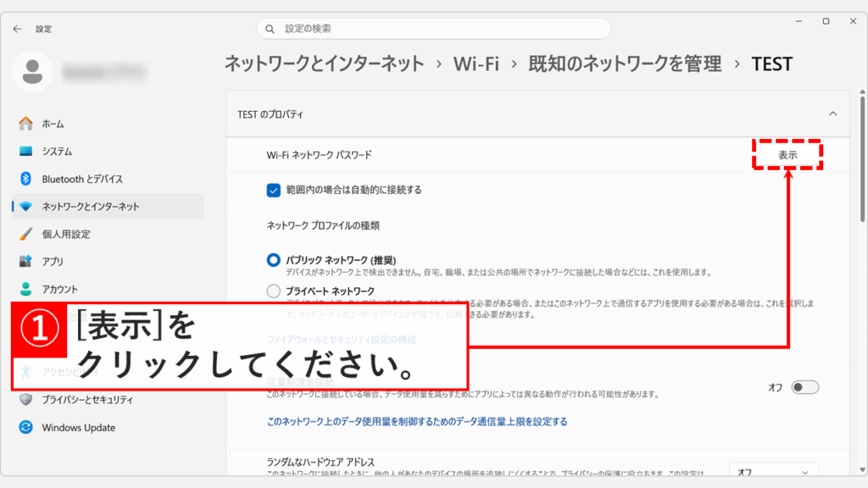Click the System monitor icon
868x488 pixels.
coord(25,151)
